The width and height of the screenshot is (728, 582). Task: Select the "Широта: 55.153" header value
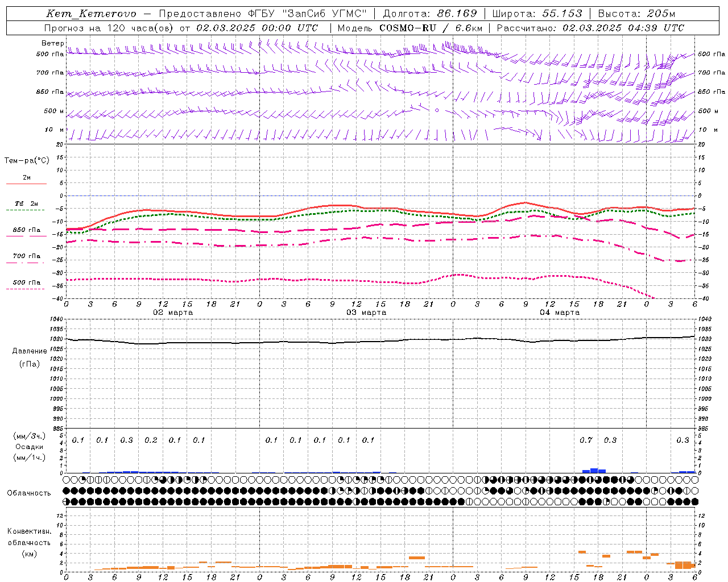(x=537, y=14)
